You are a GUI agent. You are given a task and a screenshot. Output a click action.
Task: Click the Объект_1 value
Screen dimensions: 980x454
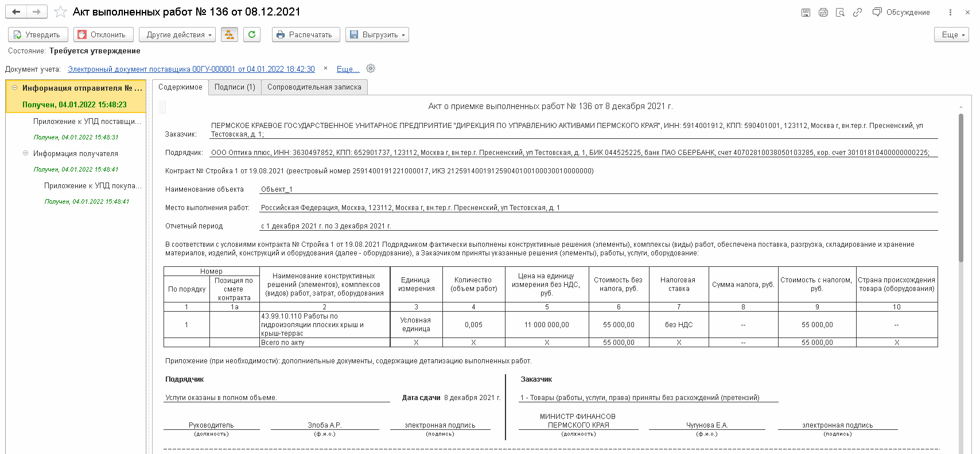[277, 189]
